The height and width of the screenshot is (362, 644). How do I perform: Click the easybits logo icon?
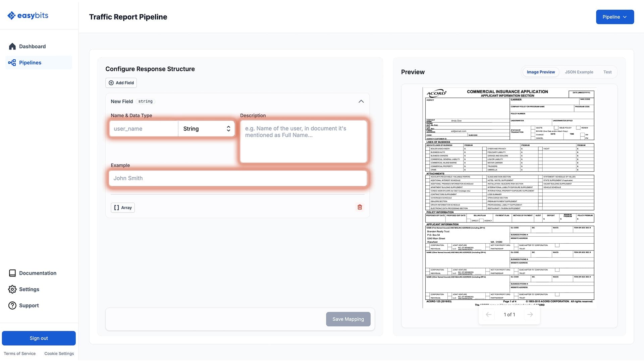pyautogui.click(x=11, y=15)
